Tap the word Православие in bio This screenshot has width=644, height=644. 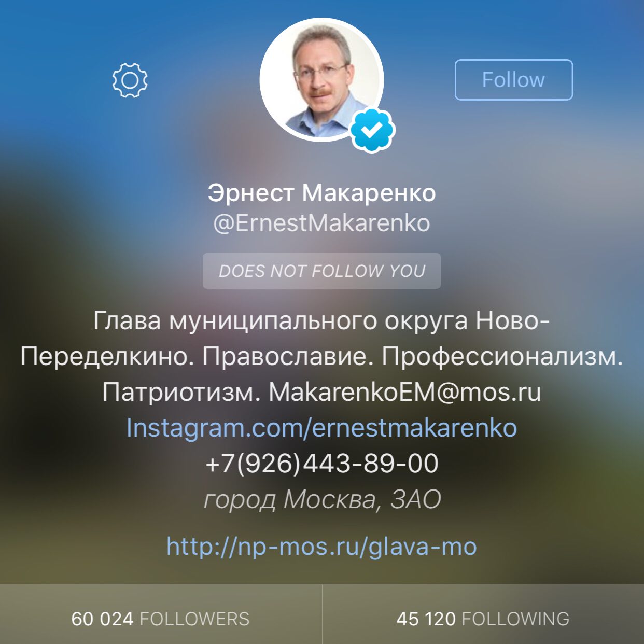288,356
